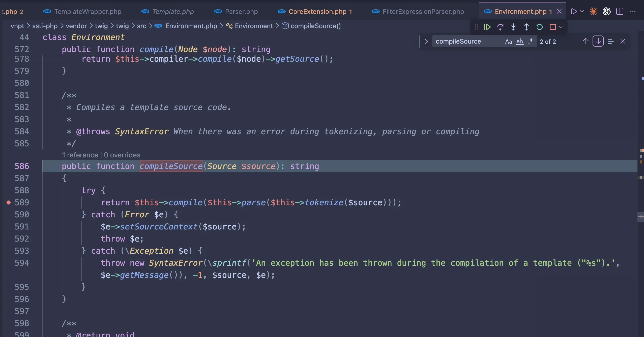Click setSourceContext on line 591

(x=159, y=227)
